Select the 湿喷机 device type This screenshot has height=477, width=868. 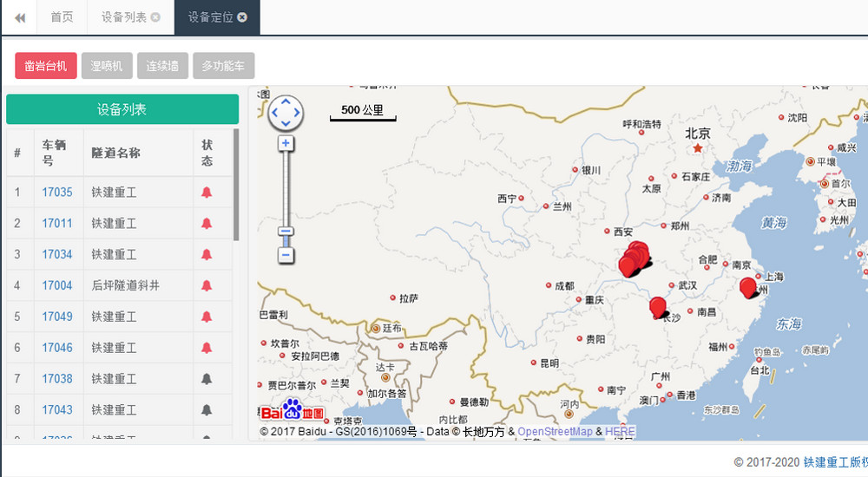pyautogui.click(x=107, y=66)
